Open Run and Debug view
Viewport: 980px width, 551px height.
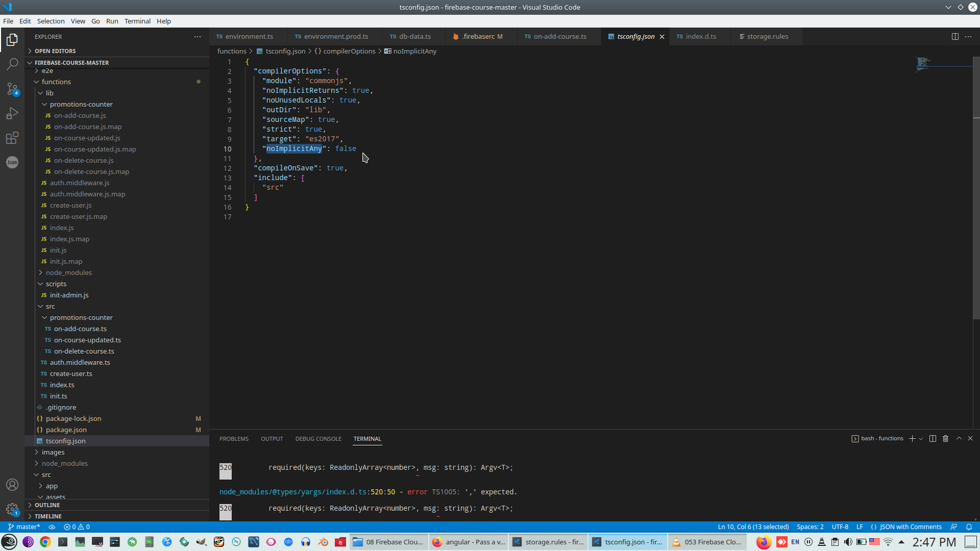point(12,113)
